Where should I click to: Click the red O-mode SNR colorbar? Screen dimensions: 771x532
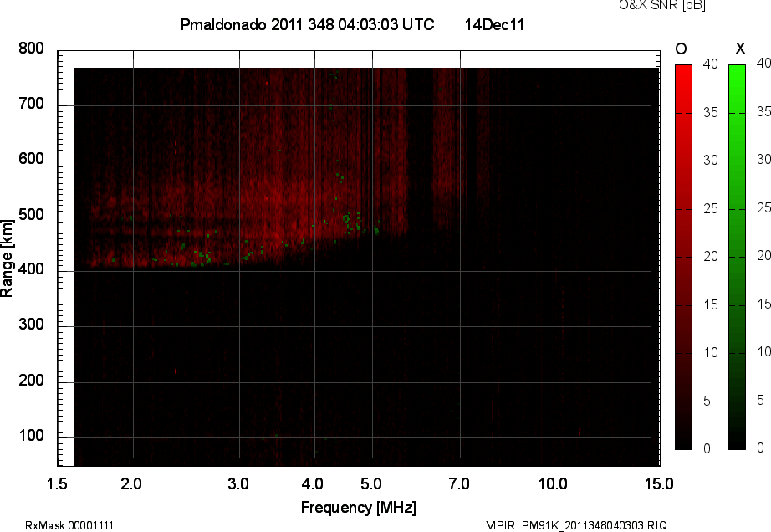[683, 257]
